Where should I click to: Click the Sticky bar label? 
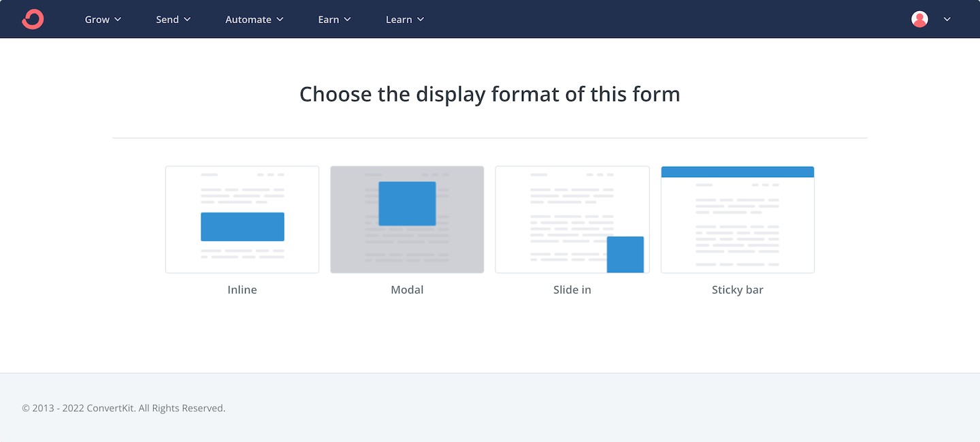pos(738,289)
